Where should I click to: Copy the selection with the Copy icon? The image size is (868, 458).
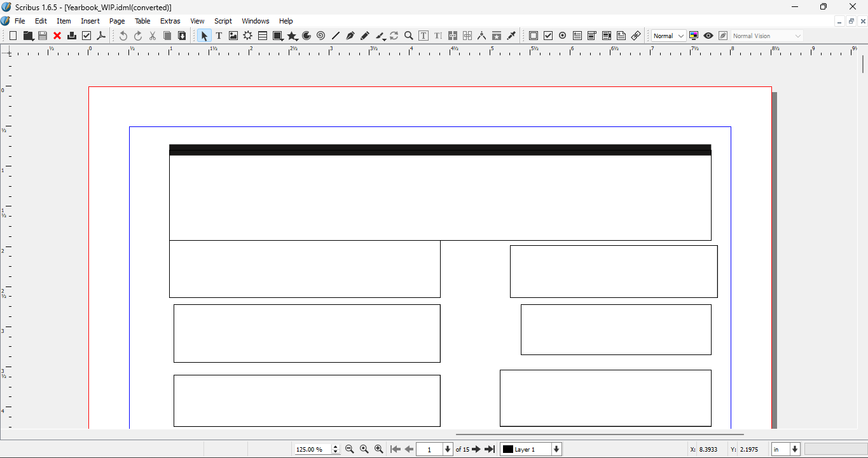(x=167, y=36)
